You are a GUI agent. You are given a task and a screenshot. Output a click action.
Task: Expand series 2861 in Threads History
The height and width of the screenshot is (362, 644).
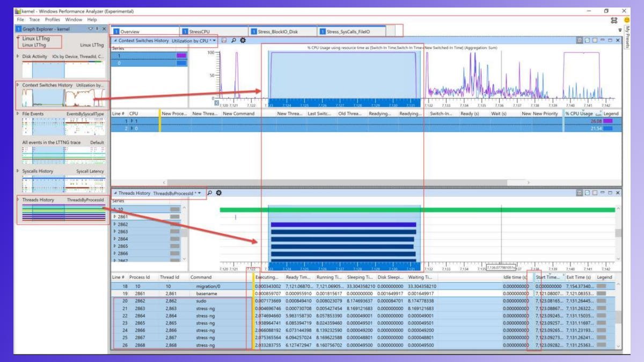(x=114, y=217)
